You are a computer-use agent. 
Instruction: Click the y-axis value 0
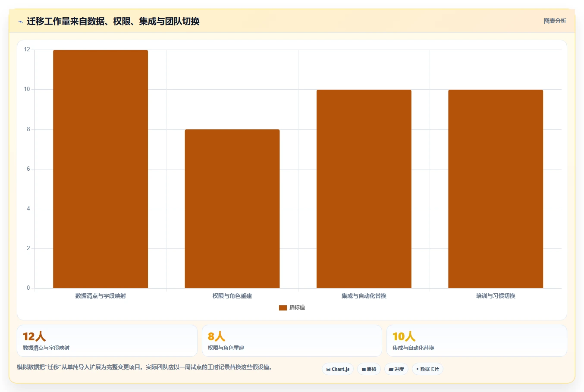28,288
